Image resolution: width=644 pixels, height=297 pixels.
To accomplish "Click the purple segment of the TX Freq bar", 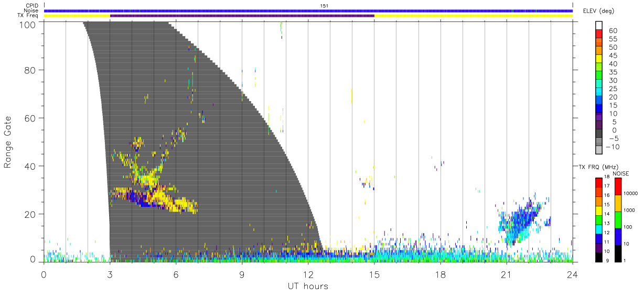I will pyautogui.click(x=242, y=16).
